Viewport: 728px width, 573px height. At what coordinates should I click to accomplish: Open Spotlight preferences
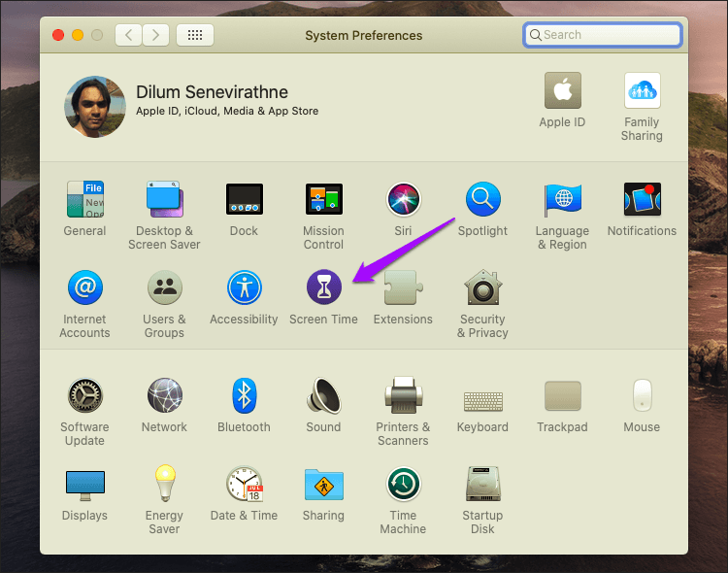point(482,199)
